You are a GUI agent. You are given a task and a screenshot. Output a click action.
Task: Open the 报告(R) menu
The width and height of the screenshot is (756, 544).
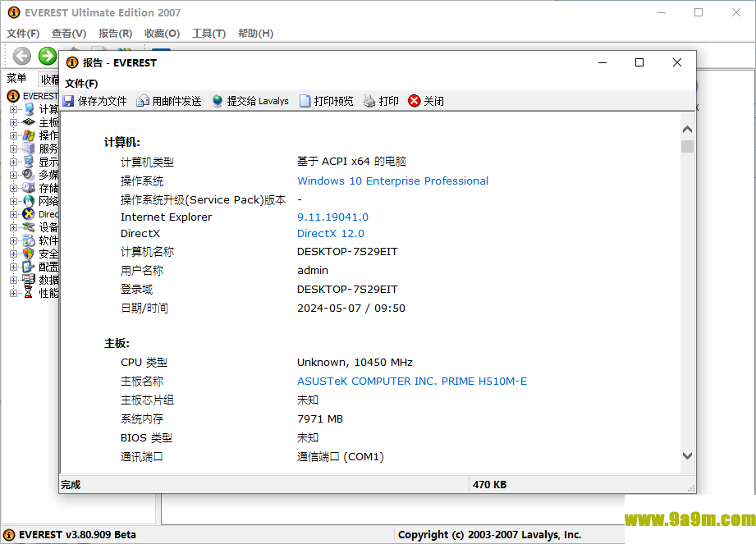(x=115, y=34)
